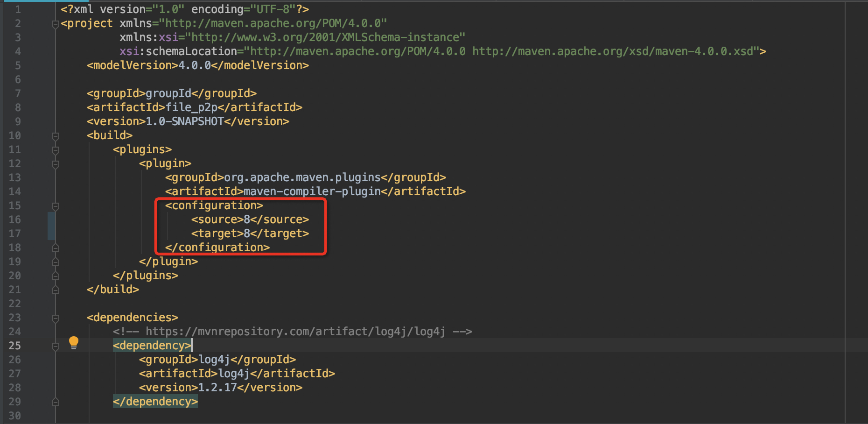The height and width of the screenshot is (424, 868).
Task: Click line number 16 in the gutter
Action: [x=14, y=219]
